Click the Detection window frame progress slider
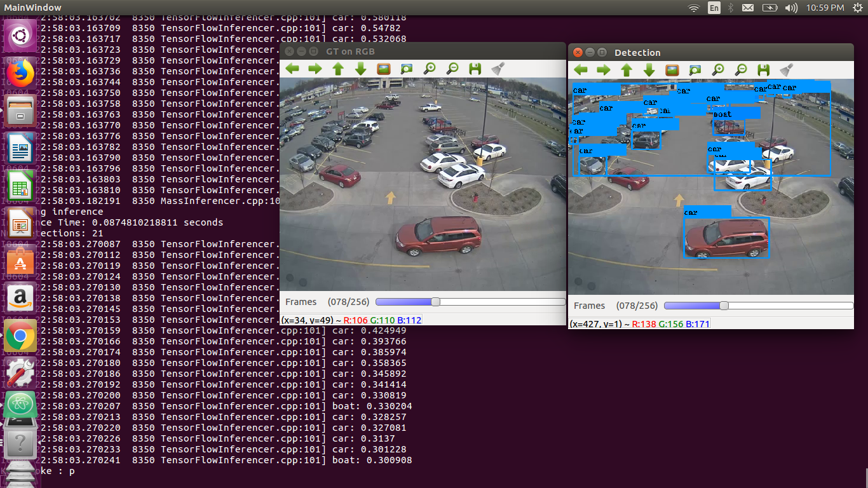The width and height of the screenshot is (868, 488). (x=723, y=306)
